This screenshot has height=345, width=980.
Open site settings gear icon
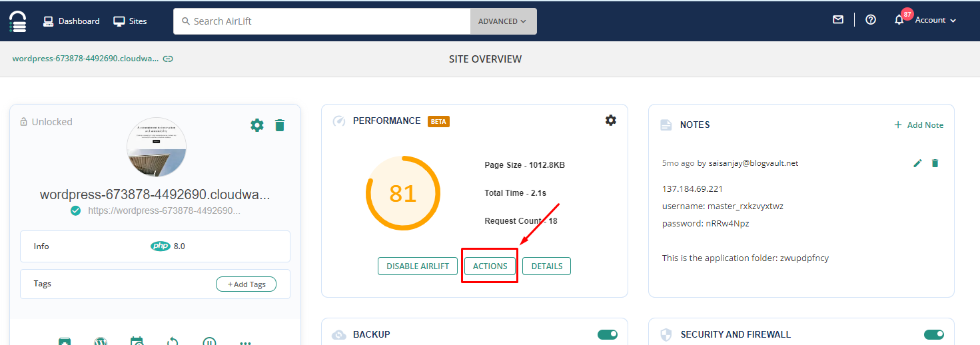[x=257, y=125]
